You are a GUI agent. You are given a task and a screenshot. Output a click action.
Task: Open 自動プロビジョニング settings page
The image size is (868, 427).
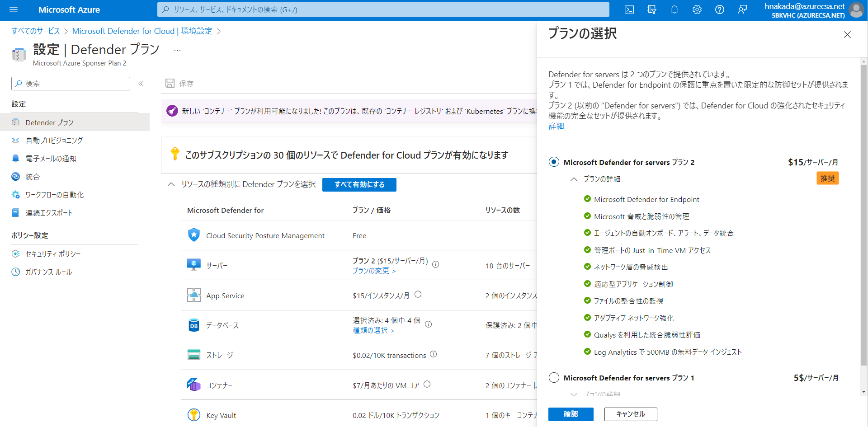(75, 141)
